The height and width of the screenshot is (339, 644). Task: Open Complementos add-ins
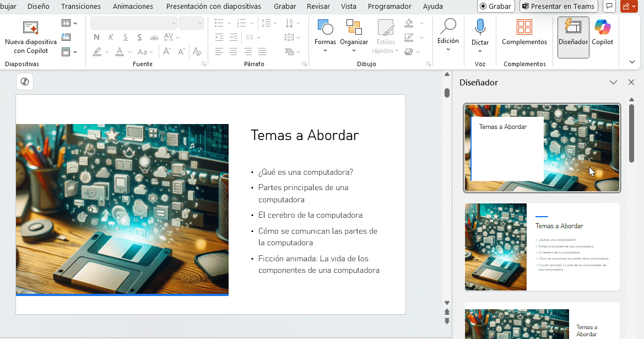tap(524, 33)
